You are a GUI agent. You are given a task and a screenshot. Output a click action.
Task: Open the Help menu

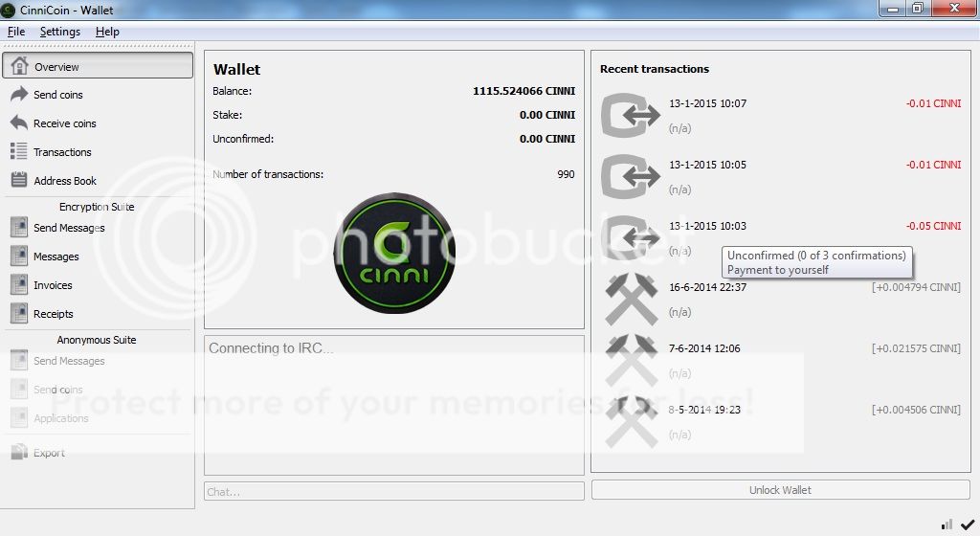tap(107, 32)
